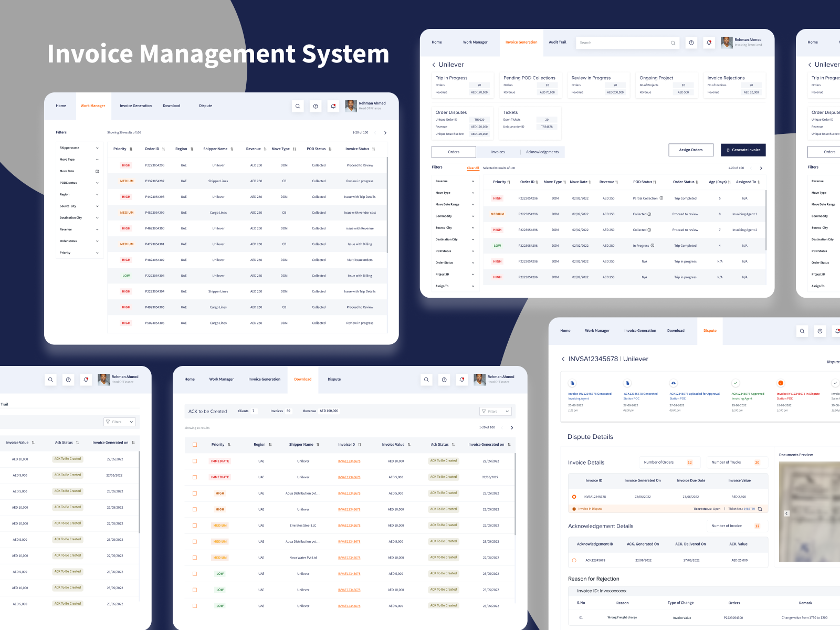Open the Filters dropdown above the ACK table
Viewport: 840px width, 630px height.
[495, 411]
